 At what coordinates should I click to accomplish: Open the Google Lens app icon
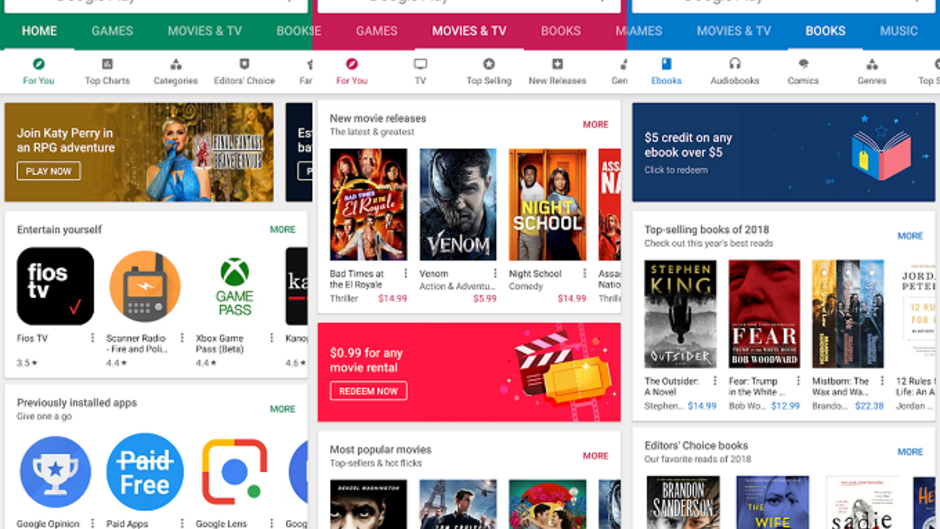tap(234, 471)
